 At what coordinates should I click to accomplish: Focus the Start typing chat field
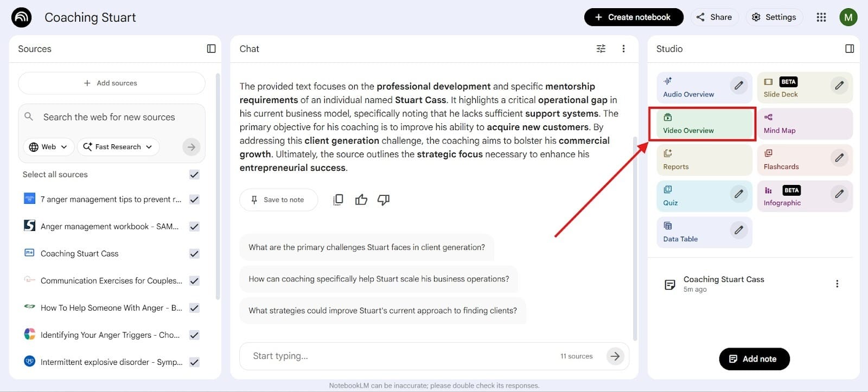pos(401,356)
